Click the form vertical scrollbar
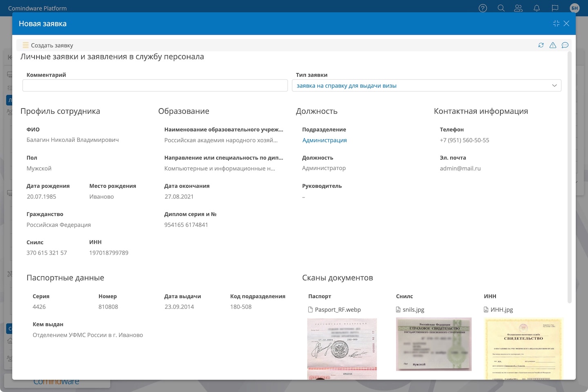 click(x=570, y=177)
